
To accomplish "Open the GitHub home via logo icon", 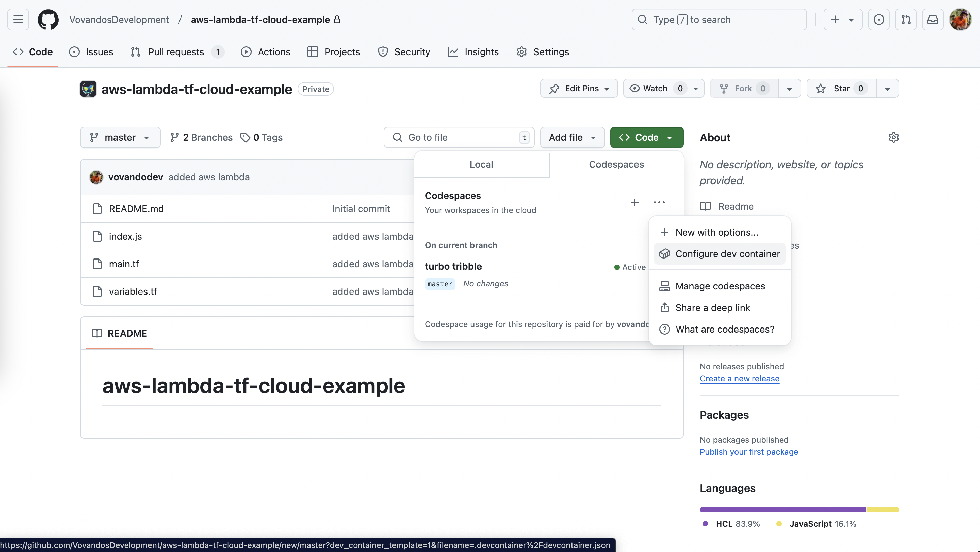I will click(48, 20).
